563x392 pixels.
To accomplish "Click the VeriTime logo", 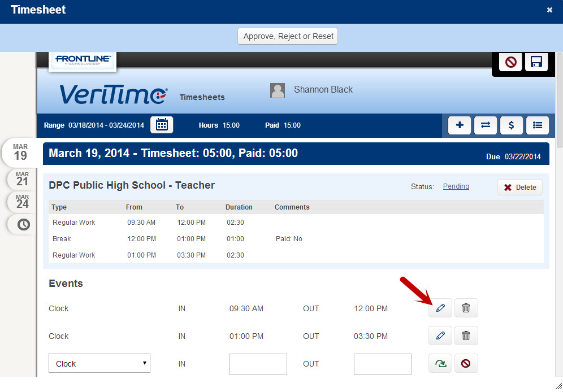I will pyautogui.click(x=113, y=94).
